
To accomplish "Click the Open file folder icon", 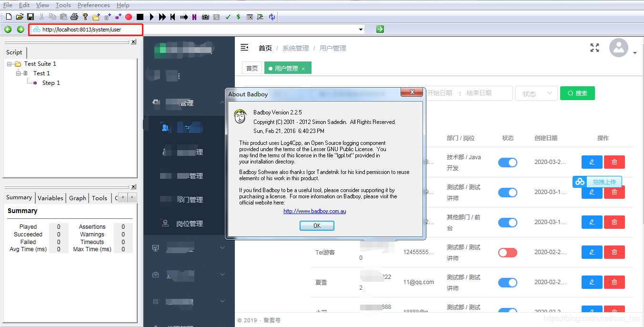I will coord(20,17).
